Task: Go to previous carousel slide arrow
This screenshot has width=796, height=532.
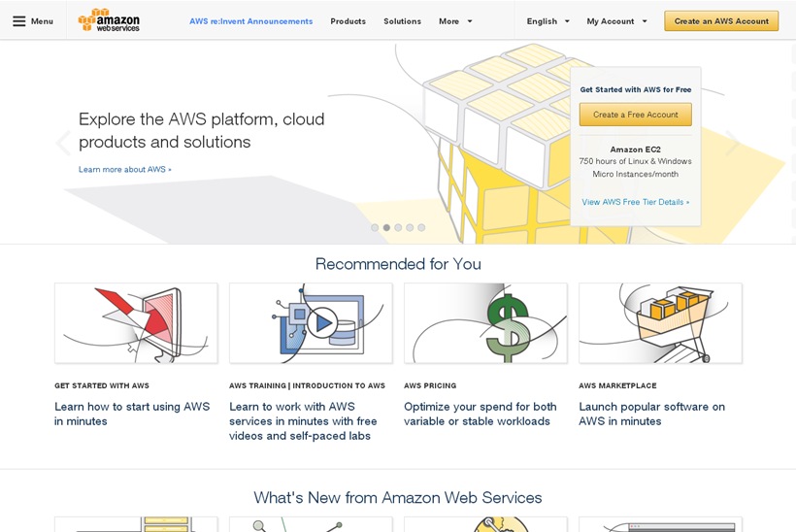Action: 63,144
